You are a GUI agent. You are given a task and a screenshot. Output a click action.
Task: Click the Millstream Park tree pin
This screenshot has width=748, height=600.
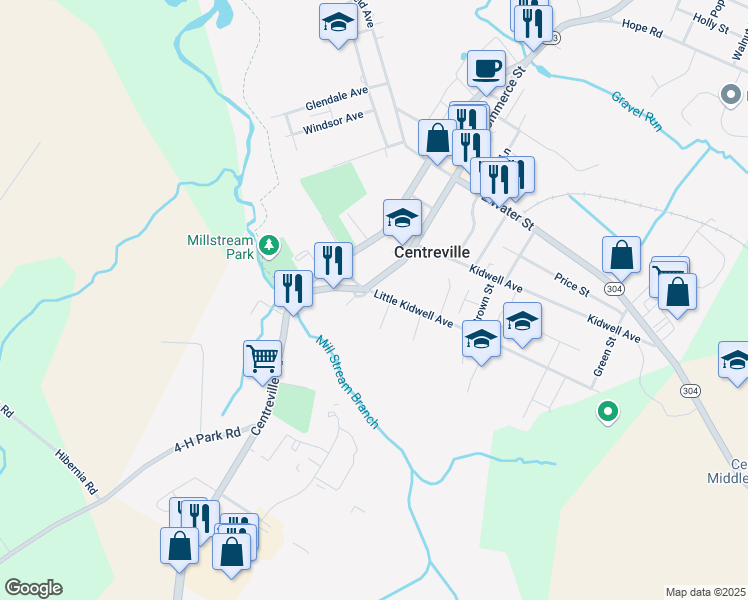tap(269, 247)
